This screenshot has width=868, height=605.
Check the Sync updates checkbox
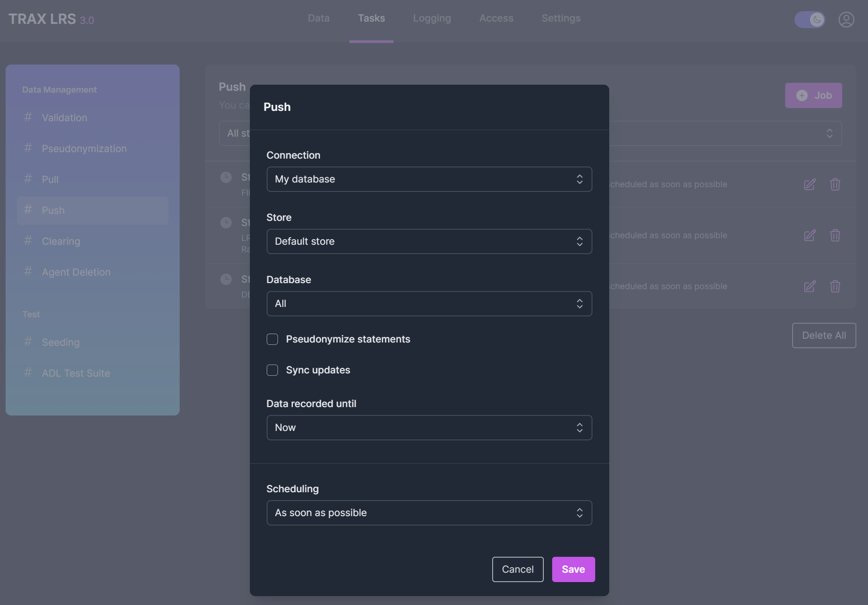pyautogui.click(x=272, y=370)
